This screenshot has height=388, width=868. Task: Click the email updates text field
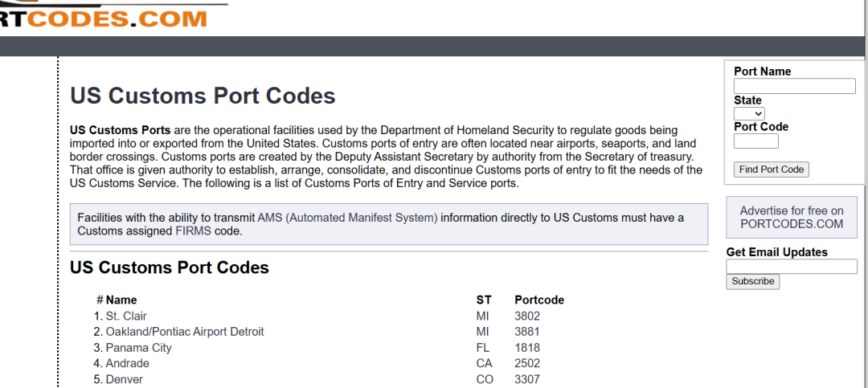tap(791, 267)
